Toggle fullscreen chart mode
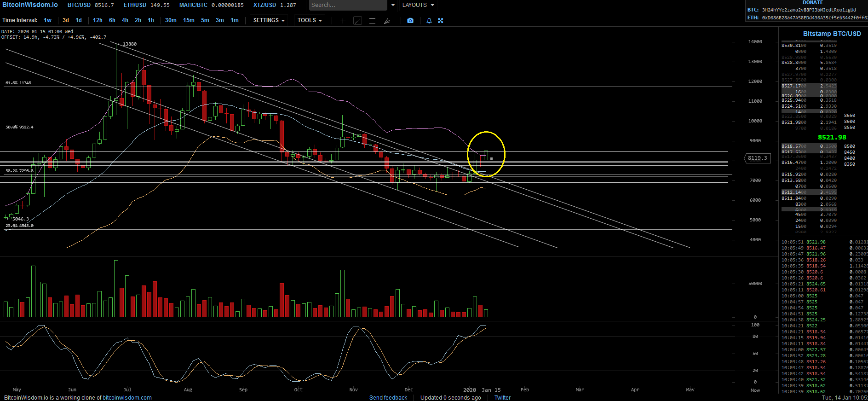Image resolution: width=868 pixels, height=401 pixels. coord(440,21)
